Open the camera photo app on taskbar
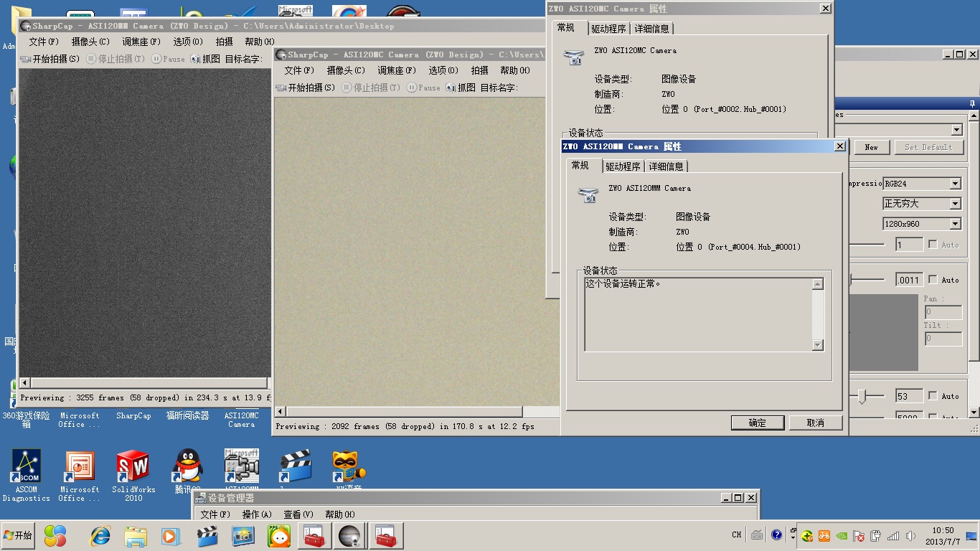Image resolution: width=980 pixels, height=551 pixels. pos(243,535)
